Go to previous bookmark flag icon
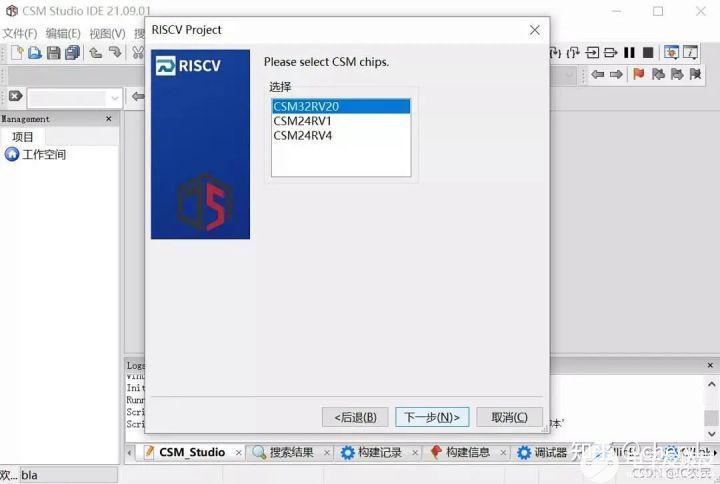720x484 pixels. point(658,74)
